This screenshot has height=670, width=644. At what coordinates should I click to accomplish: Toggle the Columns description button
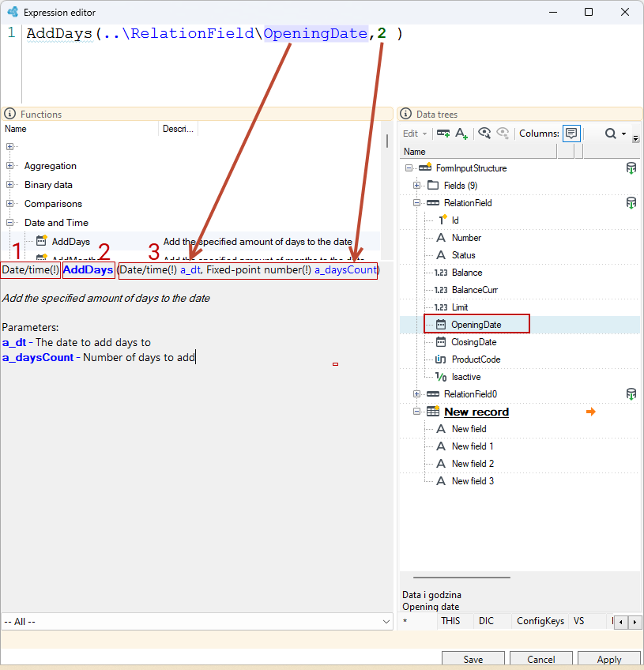[571, 134]
